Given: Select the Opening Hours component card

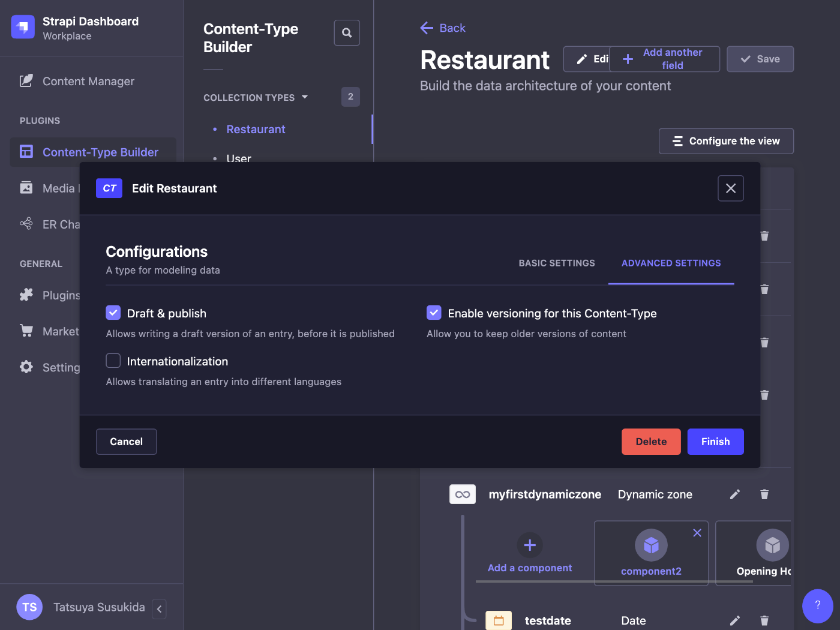Looking at the screenshot, I should click(754, 553).
